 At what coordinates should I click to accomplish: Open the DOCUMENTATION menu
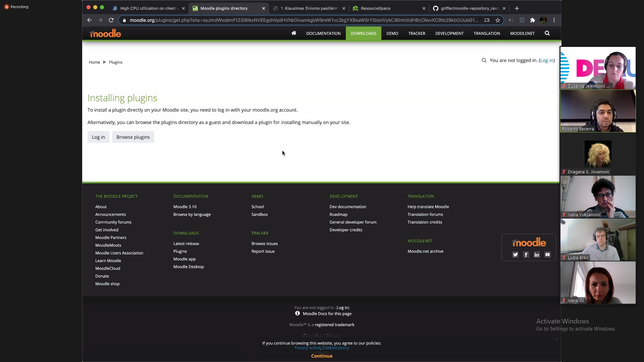click(x=323, y=34)
